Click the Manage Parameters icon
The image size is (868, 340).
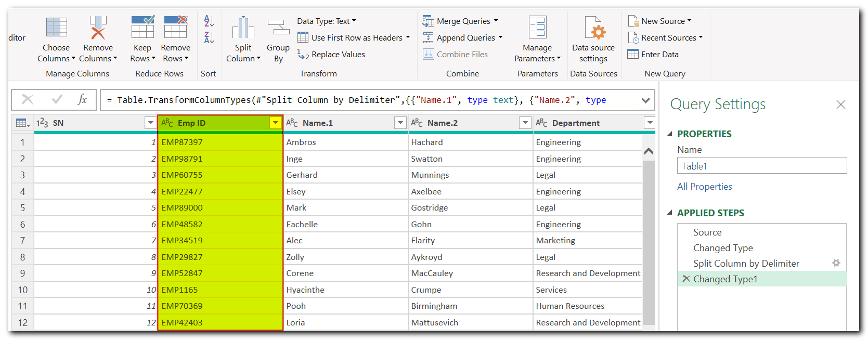coord(537,27)
